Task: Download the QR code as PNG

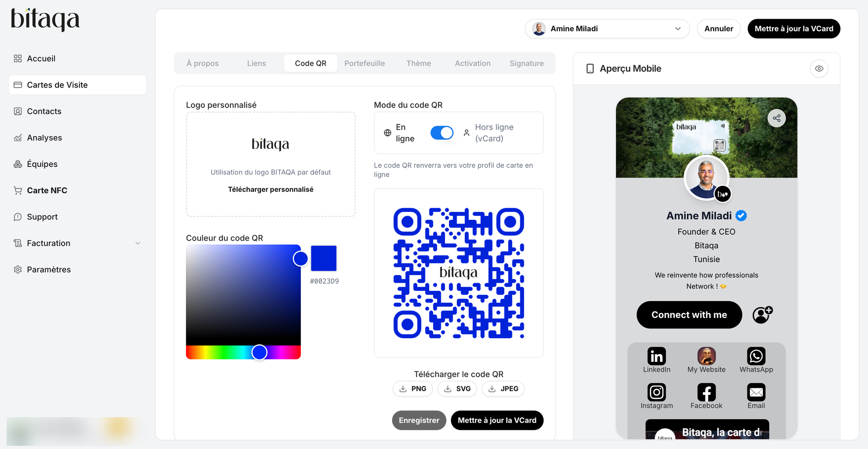Action: coord(413,389)
